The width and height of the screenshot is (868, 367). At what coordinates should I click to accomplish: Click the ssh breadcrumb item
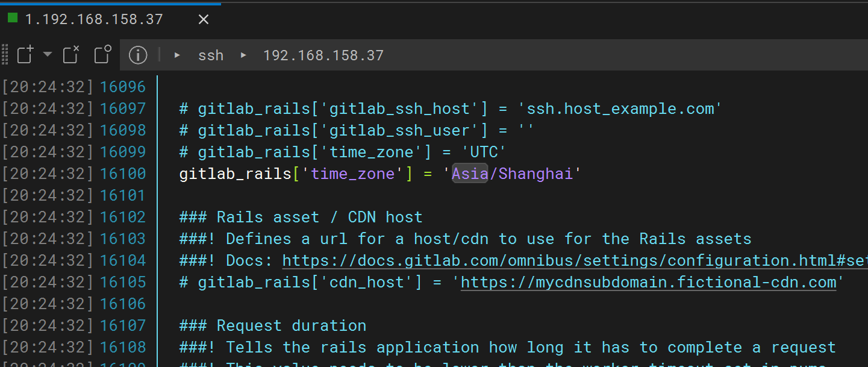[211, 55]
